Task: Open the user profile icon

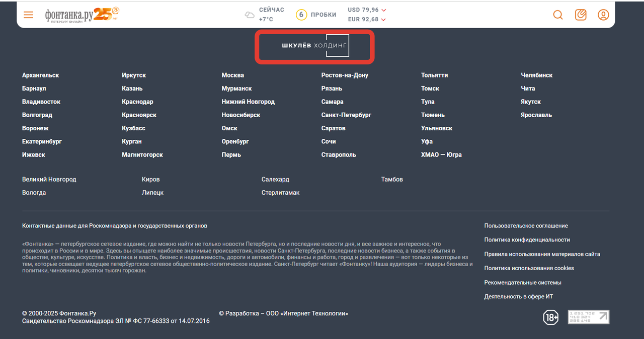Action: click(603, 15)
